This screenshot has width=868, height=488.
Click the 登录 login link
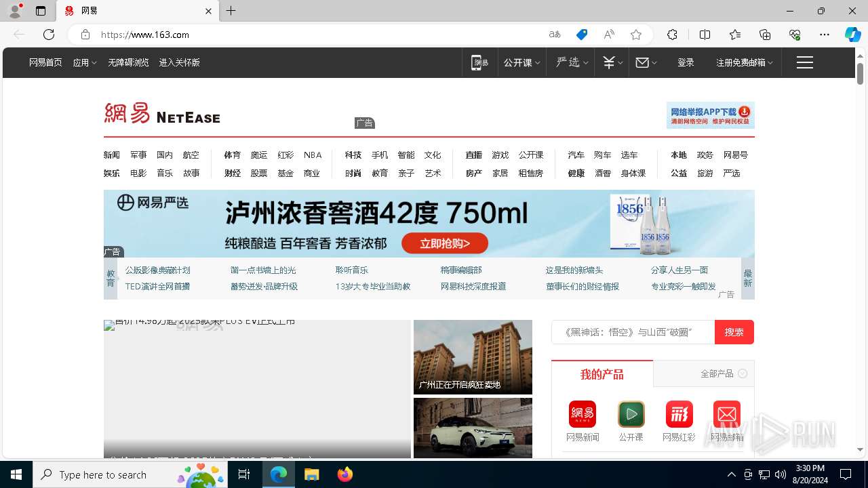click(x=686, y=62)
